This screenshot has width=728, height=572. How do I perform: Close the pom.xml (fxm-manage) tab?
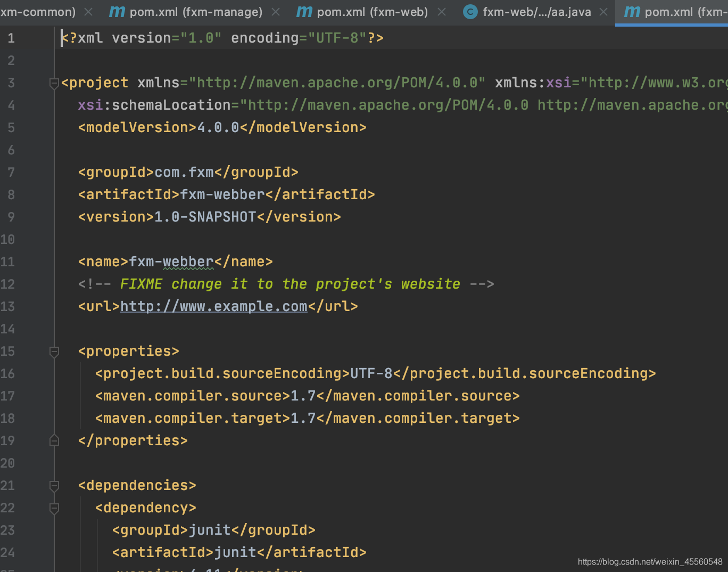pyautogui.click(x=276, y=12)
